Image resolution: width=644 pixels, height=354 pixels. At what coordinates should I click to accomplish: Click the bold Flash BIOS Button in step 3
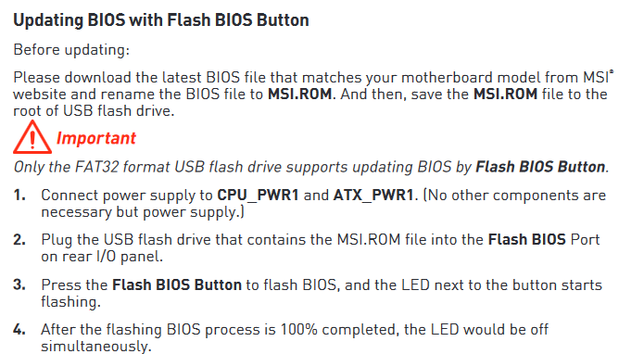coord(177,285)
